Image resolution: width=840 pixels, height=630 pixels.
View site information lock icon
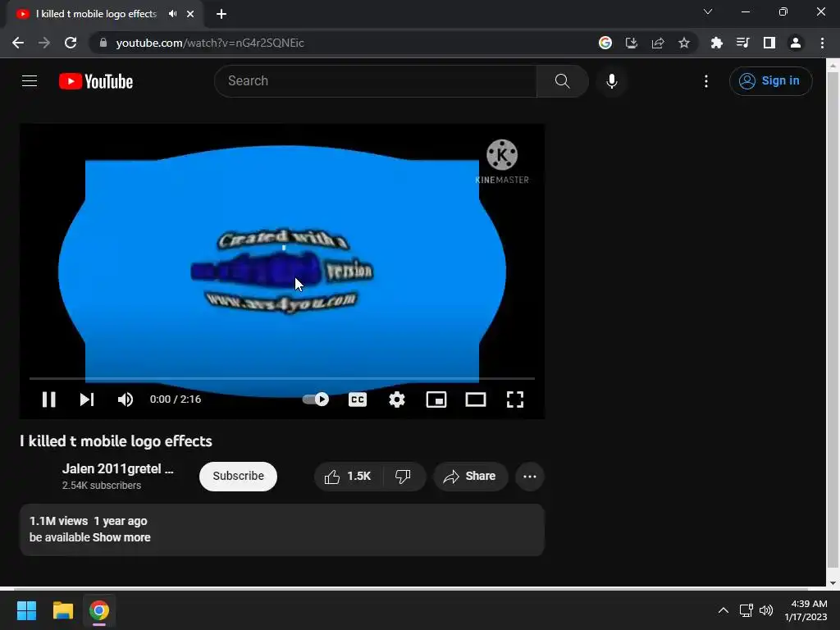pos(103,43)
